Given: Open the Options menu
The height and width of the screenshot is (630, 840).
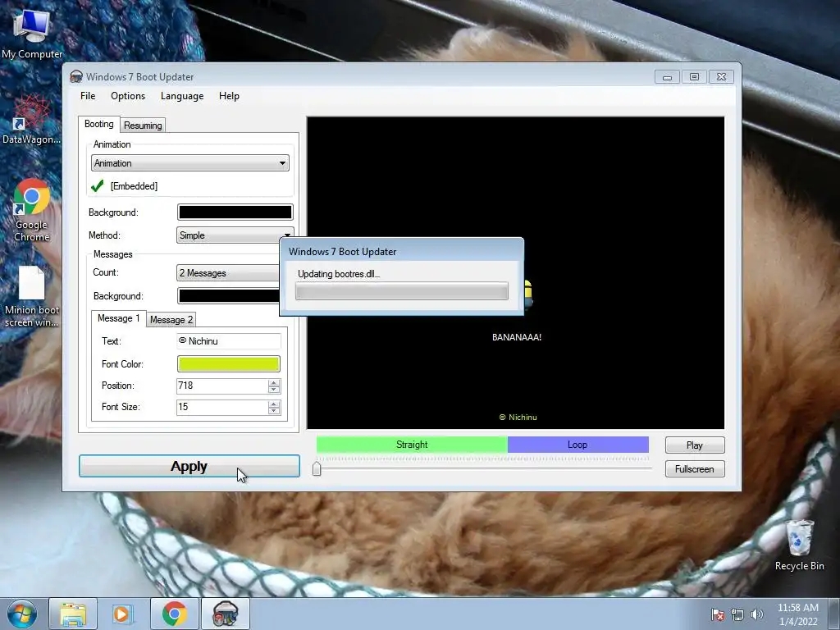Looking at the screenshot, I should coord(128,96).
